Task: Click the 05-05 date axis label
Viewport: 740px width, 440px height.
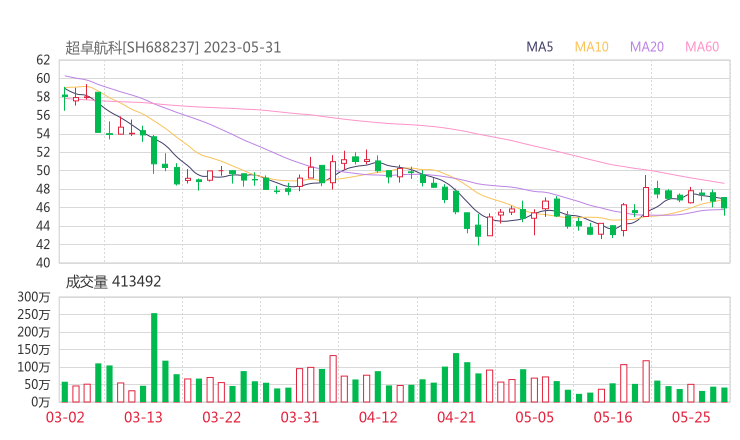Action: [x=534, y=417]
